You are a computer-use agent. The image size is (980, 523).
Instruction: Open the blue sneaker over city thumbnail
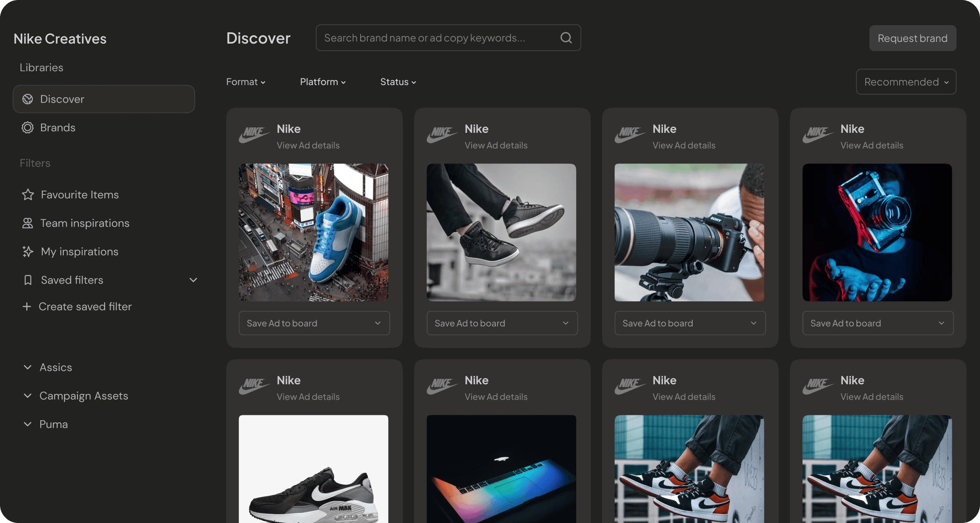313,232
